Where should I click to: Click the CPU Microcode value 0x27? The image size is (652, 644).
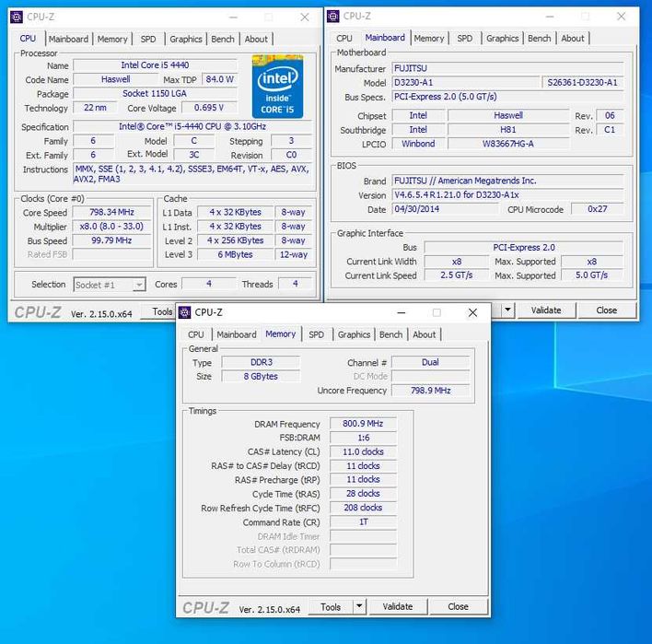(598, 209)
